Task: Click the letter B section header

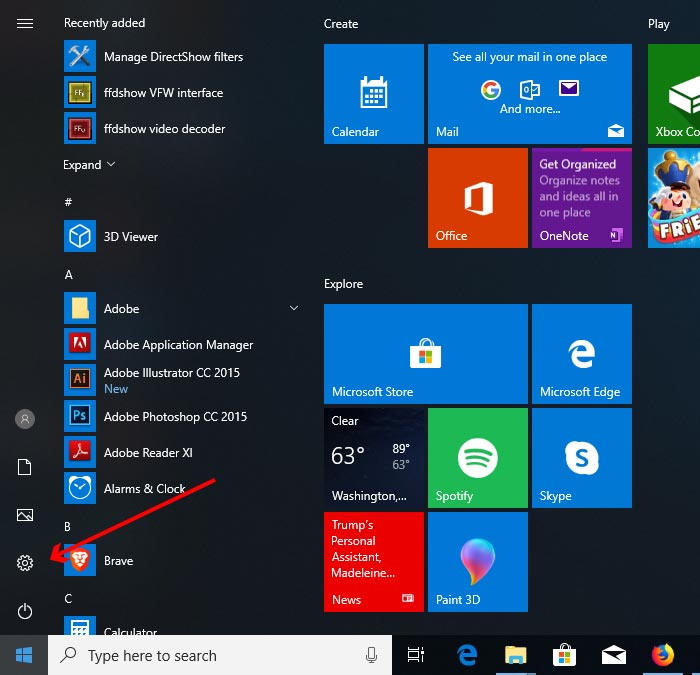Action: (x=67, y=526)
